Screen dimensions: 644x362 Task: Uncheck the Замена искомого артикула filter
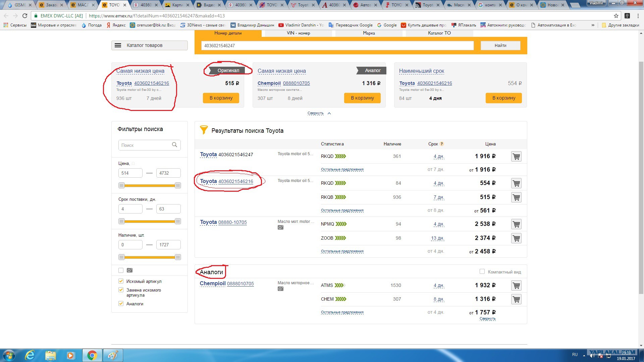point(121,290)
